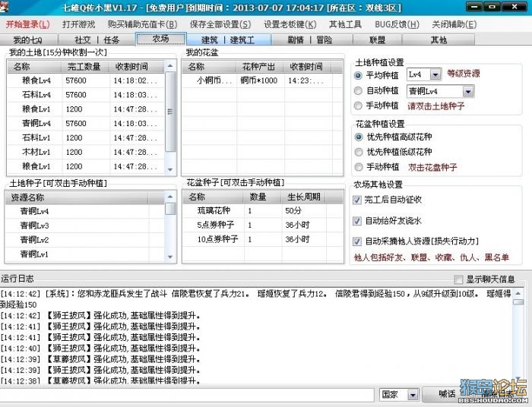
Task: Click the 资源名称 column header
Action: point(77,197)
